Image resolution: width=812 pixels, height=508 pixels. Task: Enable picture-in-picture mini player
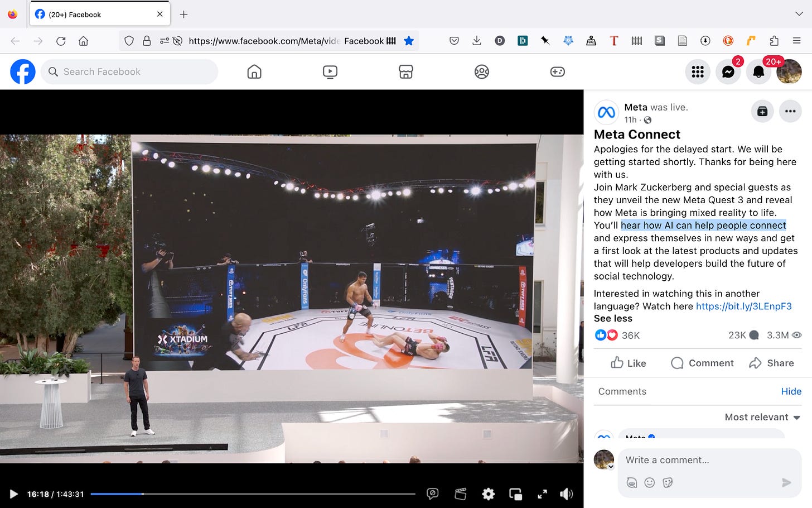coord(516,494)
